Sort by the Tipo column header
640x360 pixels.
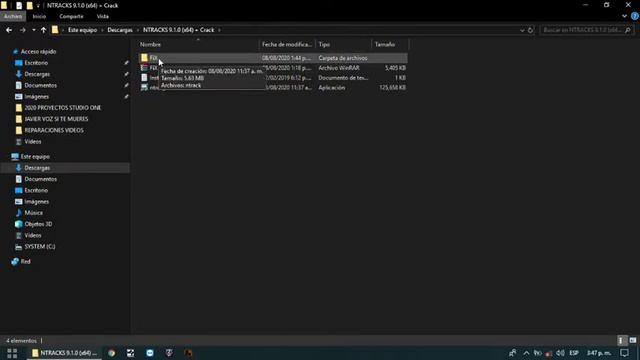point(343,44)
